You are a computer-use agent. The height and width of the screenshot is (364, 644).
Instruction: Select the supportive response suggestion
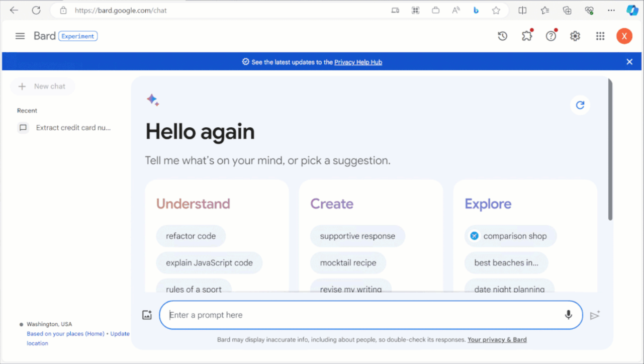pos(357,236)
